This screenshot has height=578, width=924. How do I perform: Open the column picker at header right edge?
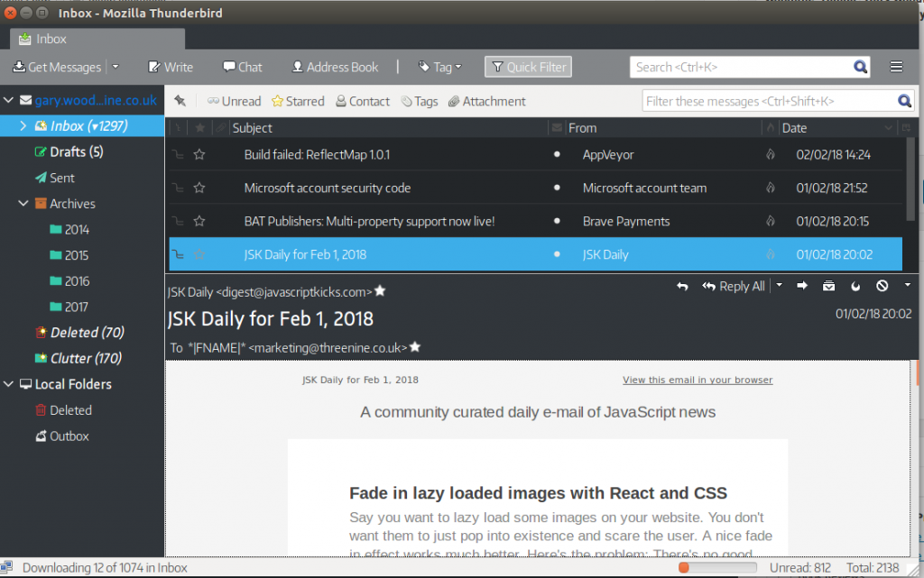tap(906, 128)
